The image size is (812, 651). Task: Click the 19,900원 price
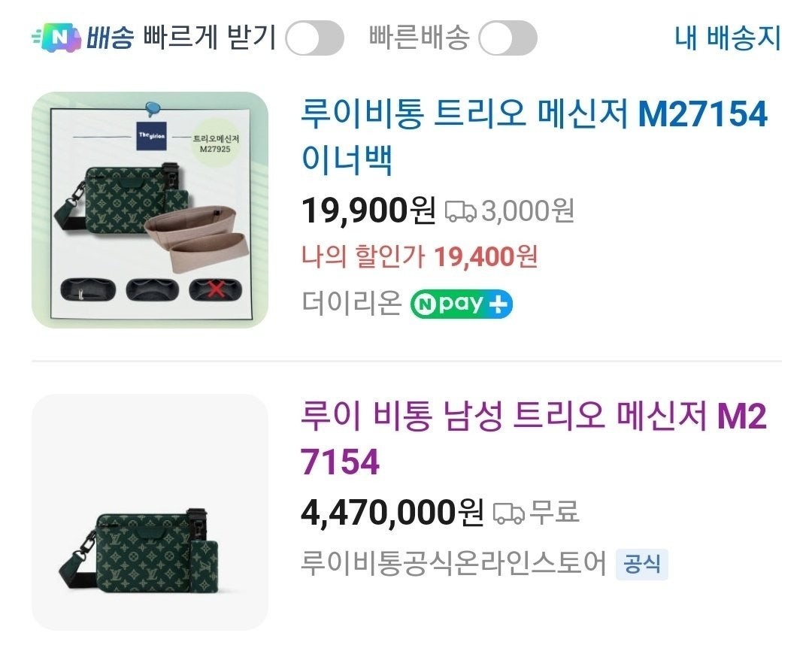point(368,210)
